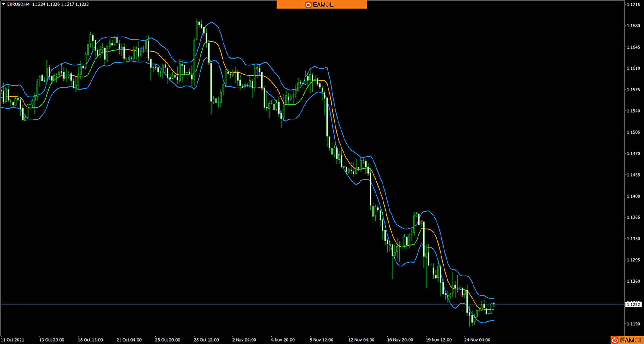Click the 25 Oct 20:00 time label
Viewport: 644px width, 344px height.
click(168, 340)
